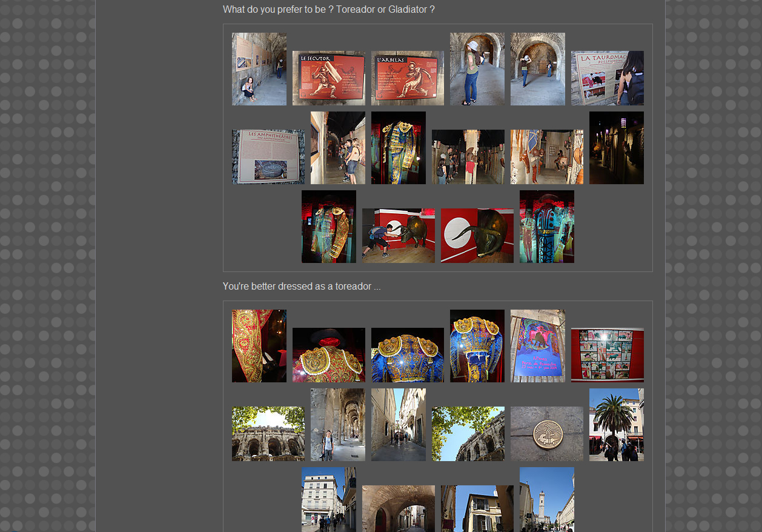762x532 pixels.
Task: Open photo of person bending toward bull head
Action: click(398, 236)
